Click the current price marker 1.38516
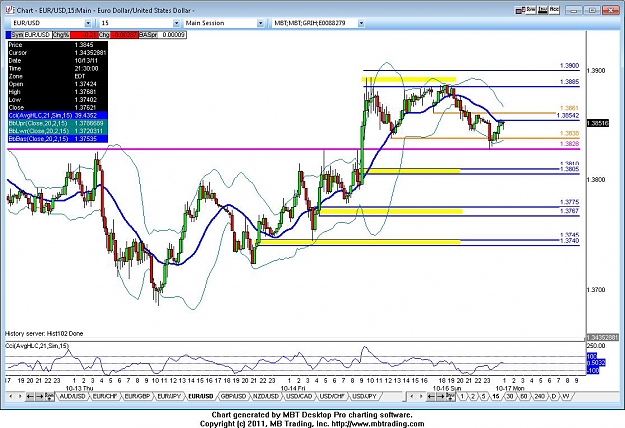 coord(597,124)
